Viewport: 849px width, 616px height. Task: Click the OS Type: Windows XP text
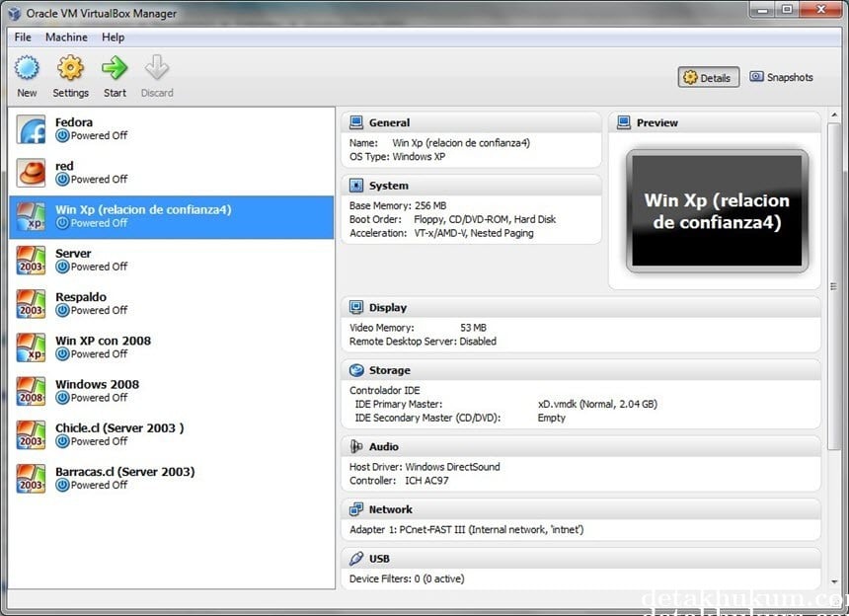[398, 156]
